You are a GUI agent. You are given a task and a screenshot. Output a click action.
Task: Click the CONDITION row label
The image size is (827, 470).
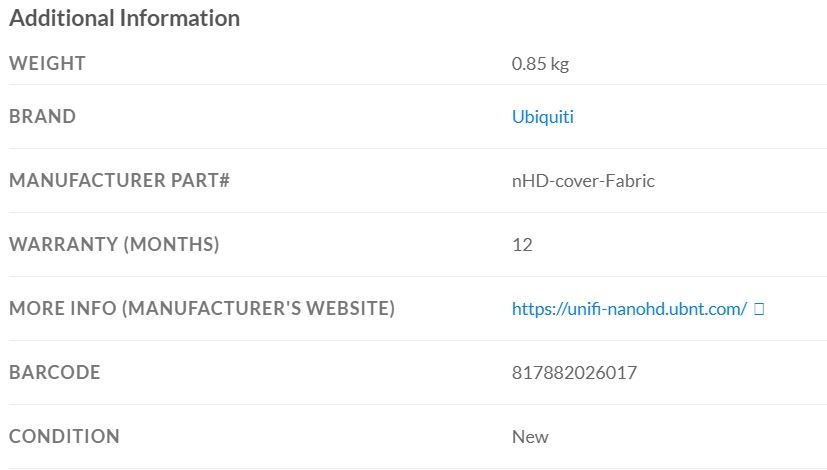(x=64, y=437)
